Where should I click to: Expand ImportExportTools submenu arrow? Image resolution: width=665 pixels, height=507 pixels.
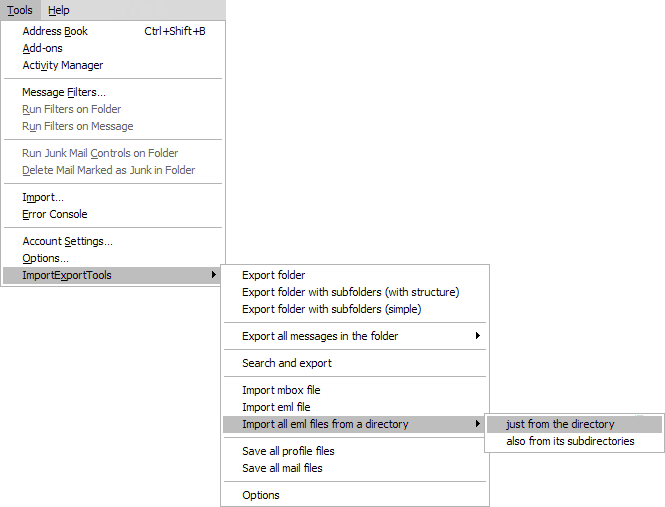click(x=214, y=275)
